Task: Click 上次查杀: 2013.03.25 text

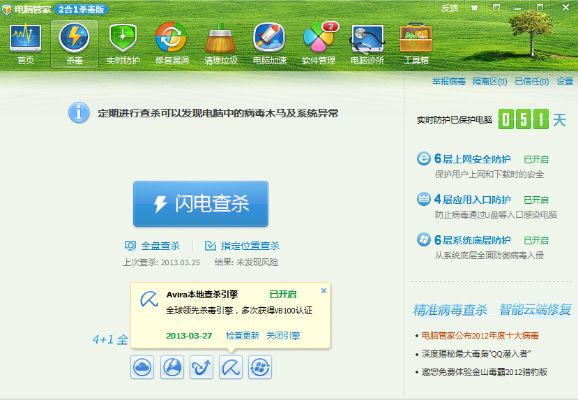Action: 161,262
